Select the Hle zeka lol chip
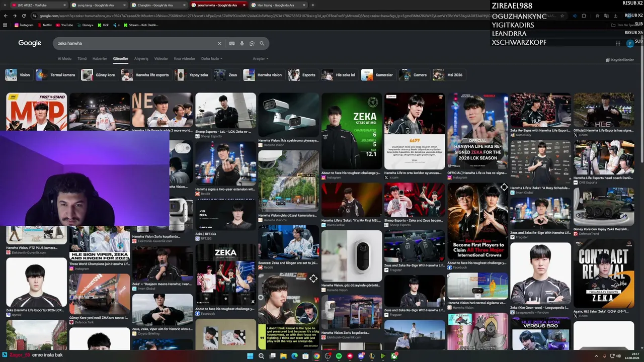The height and width of the screenshot is (362, 644). coord(339,75)
